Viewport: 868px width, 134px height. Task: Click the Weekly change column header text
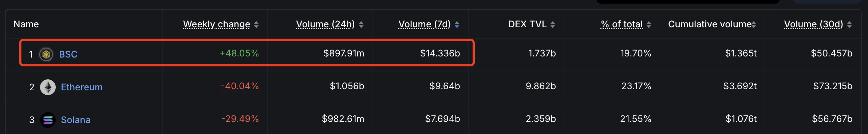pos(217,24)
